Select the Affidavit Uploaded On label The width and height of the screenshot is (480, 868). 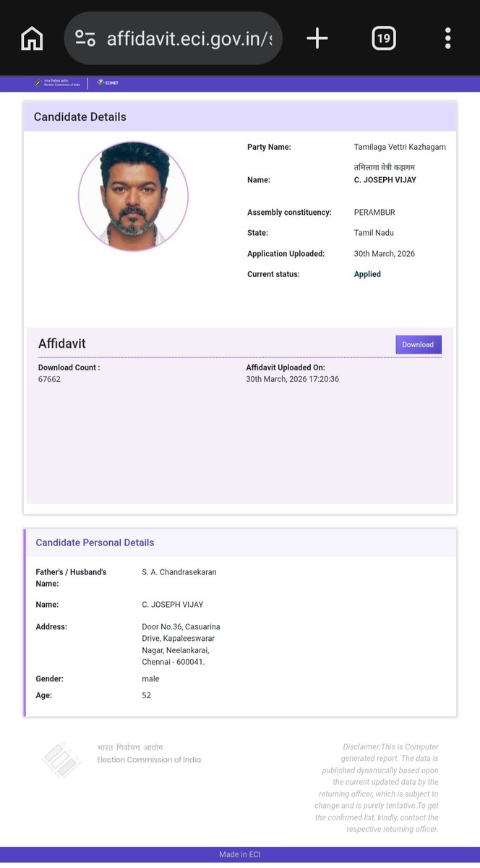286,367
